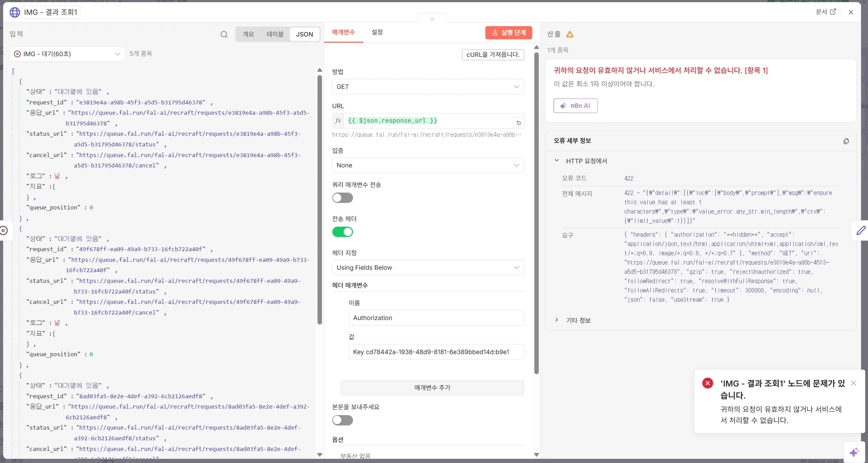Click the globe icon beside node title
The image size is (868, 463).
[14, 12]
